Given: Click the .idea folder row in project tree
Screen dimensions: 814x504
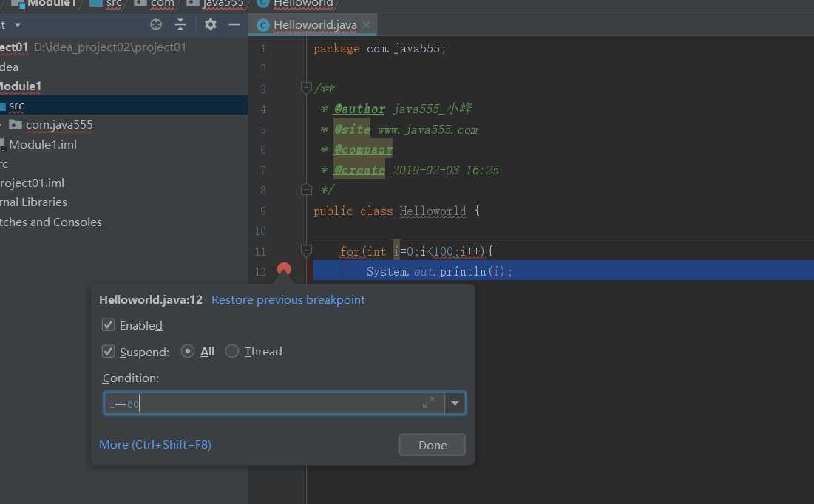Looking at the screenshot, I should 10,67.
